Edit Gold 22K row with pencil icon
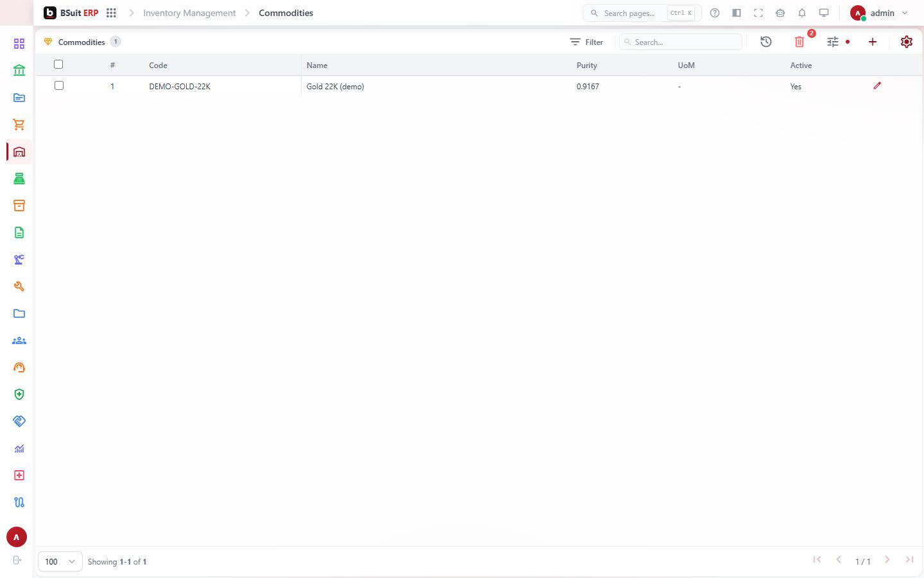Screen dimensions: 924x578 pos(877,85)
